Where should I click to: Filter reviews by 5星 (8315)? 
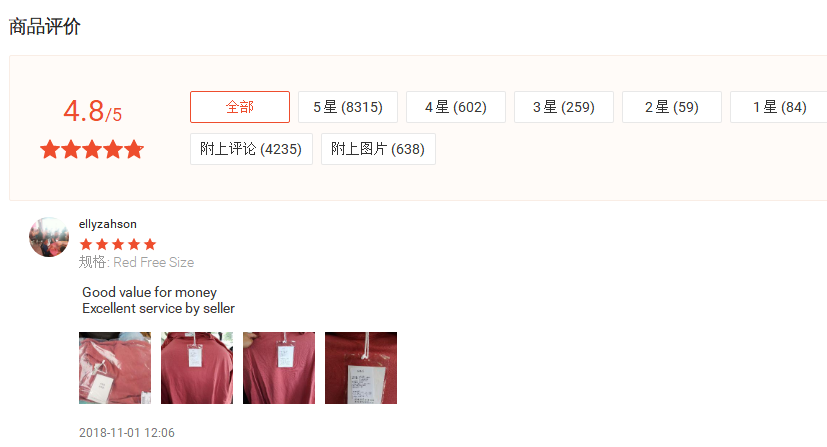[348, 107]
